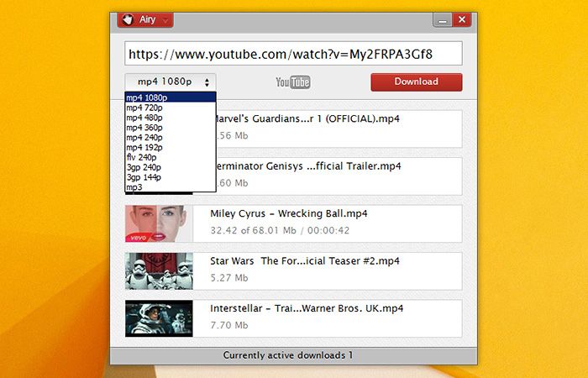Close the Airy window

462,19
